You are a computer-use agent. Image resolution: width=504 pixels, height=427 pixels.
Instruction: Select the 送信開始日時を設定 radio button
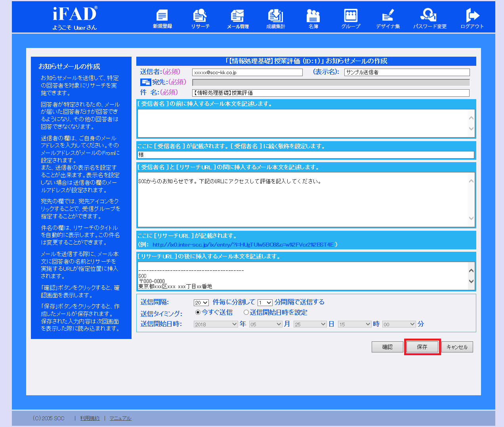246,312
